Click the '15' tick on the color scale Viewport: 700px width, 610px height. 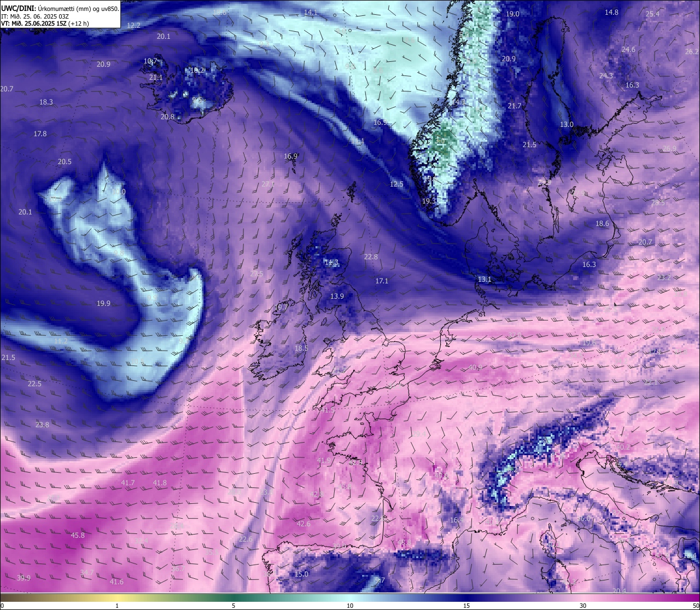[x=466, y=606]
